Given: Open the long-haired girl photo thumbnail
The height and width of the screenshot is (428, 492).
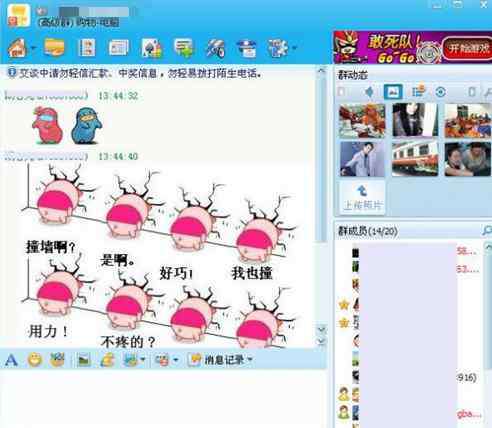Looking at the screenshot, I should [x=415, y=120].
